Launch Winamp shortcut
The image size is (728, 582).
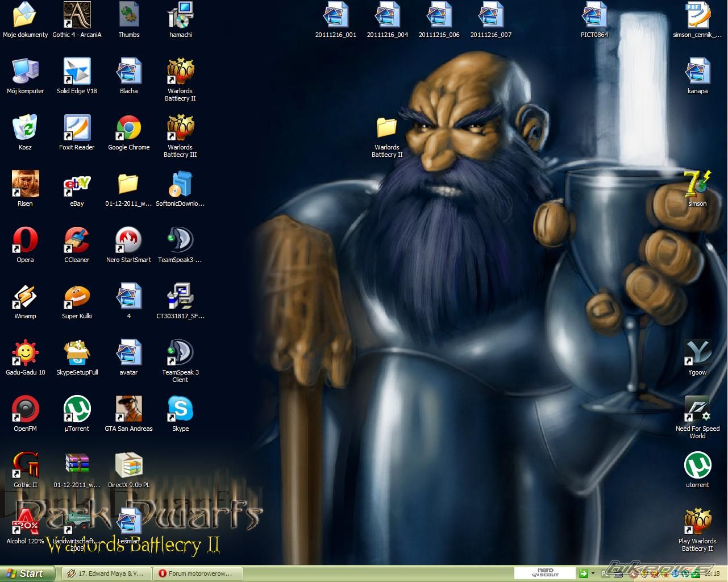tap(25, 297)
